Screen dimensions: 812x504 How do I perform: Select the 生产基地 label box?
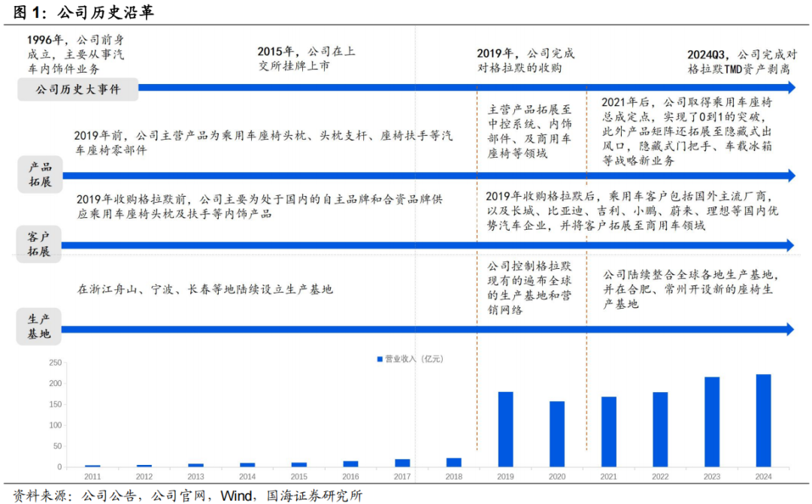(39, 327)
